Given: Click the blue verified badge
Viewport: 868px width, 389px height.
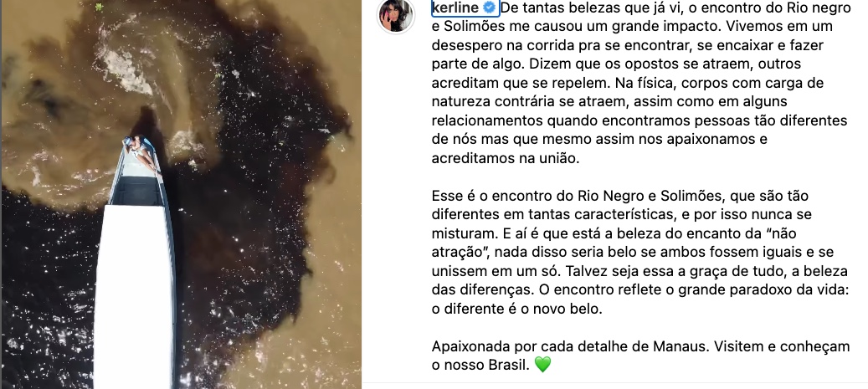Looking at the screenshot, I should click(x=490, y=8).
